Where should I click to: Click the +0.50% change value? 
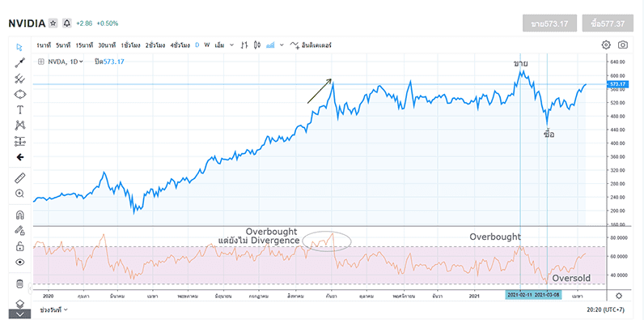(x=107, y=23)
